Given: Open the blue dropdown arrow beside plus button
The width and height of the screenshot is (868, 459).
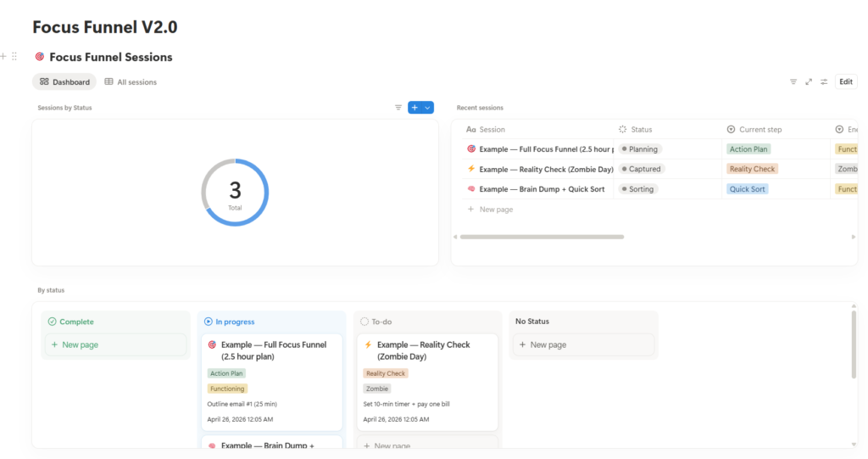Looking at the screenshot, I should pyautogui.click(x=428, y=108).
